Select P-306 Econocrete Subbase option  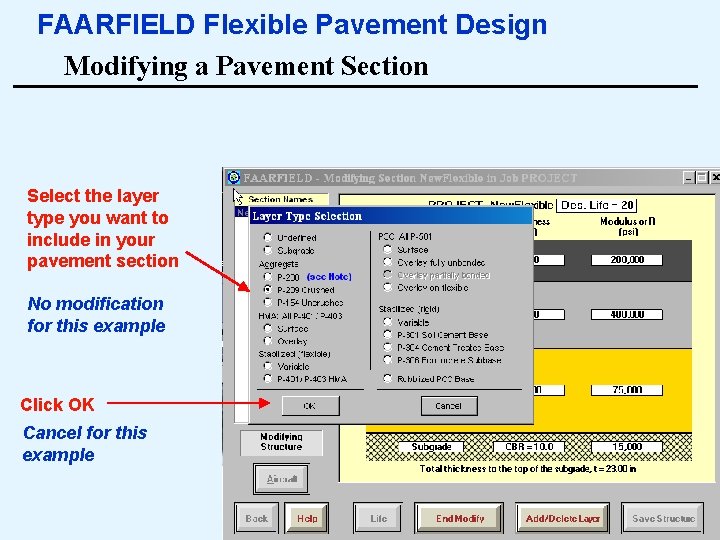[388, 360]
